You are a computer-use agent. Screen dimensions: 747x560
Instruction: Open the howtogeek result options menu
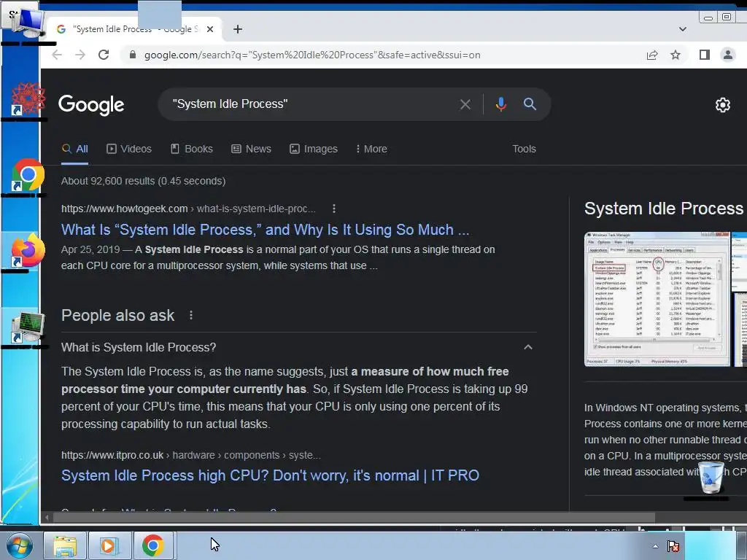[334, 209]
